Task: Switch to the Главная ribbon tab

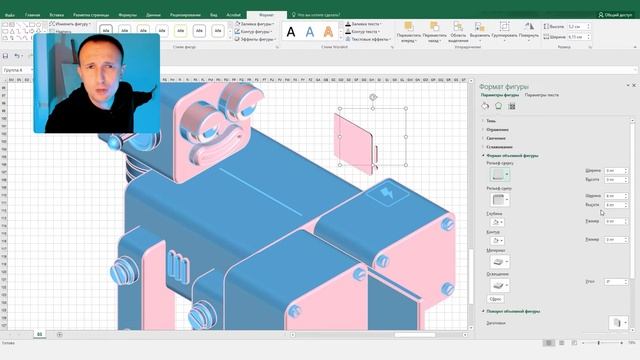Action: 32,15
